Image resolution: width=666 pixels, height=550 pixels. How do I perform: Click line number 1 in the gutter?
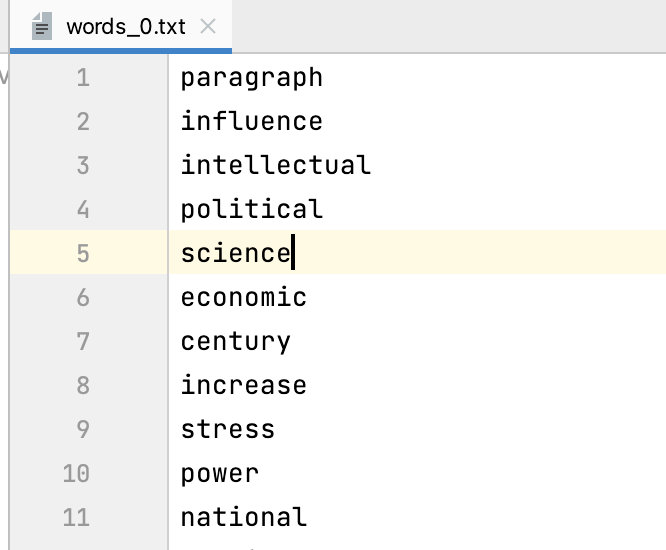coord(82,78)
